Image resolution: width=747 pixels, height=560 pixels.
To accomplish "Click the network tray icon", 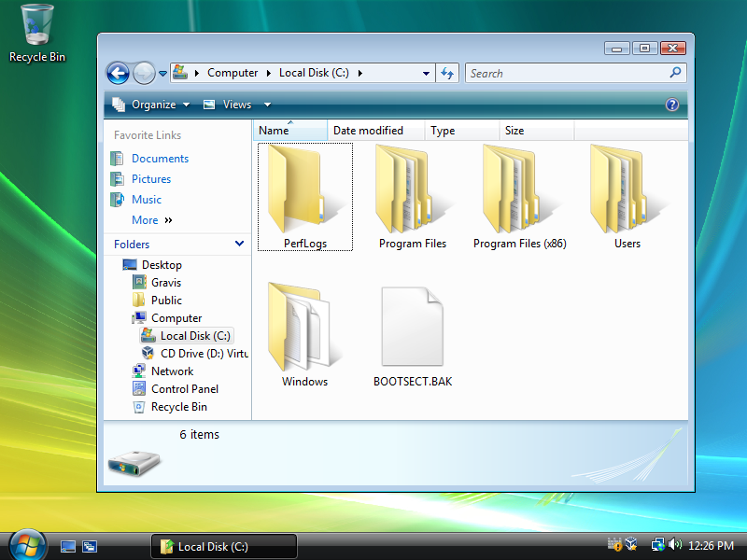I will coord(657,544).
